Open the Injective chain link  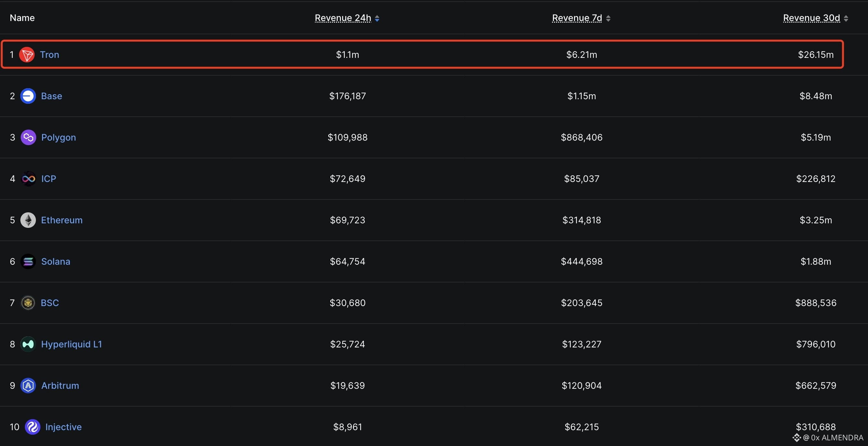tap(63, 427)
